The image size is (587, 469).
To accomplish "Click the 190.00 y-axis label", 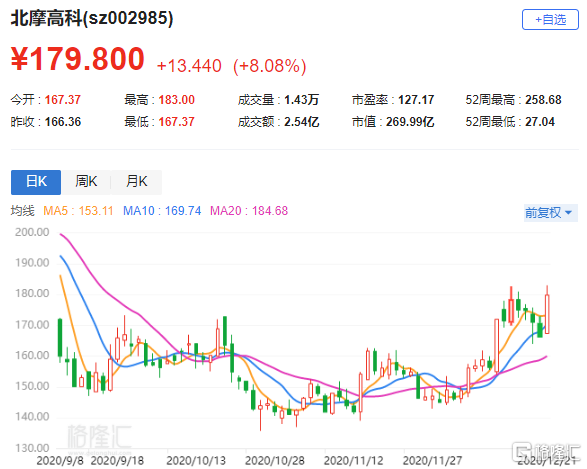I will coord(32,263).
